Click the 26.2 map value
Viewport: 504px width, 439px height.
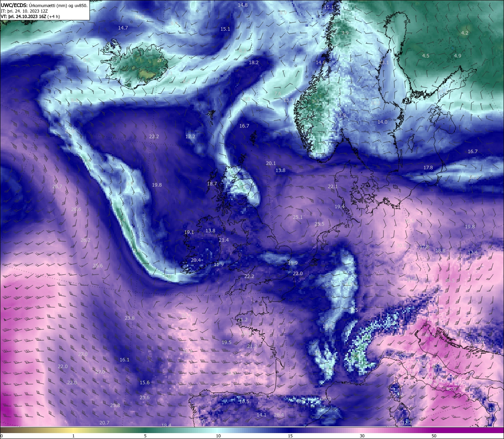(85, 240)
